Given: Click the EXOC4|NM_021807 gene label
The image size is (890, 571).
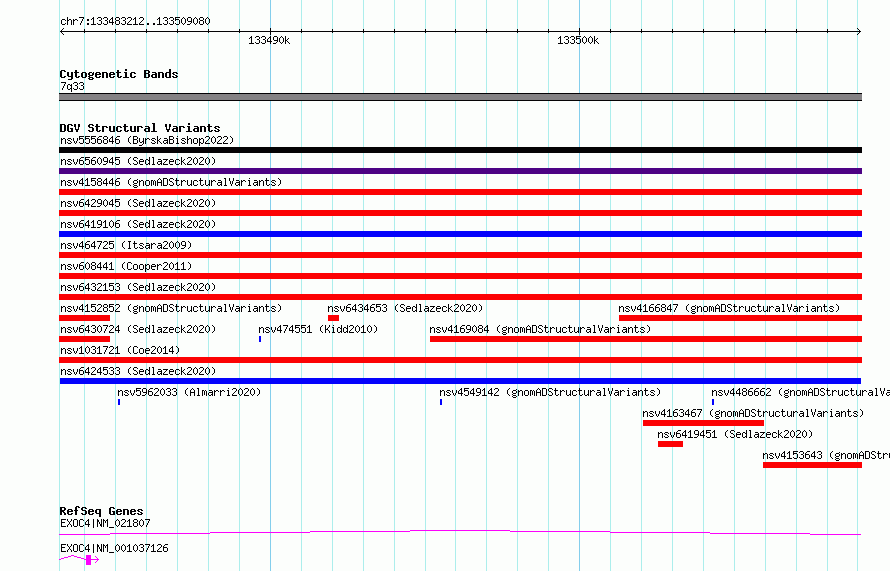Looking at the screenshot, I should 105,523.
